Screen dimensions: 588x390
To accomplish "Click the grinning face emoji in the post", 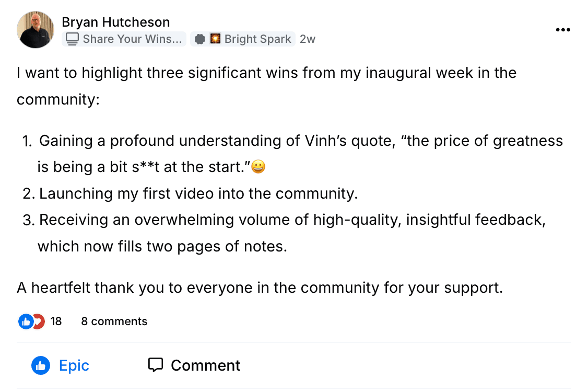I will click(258, 167).
